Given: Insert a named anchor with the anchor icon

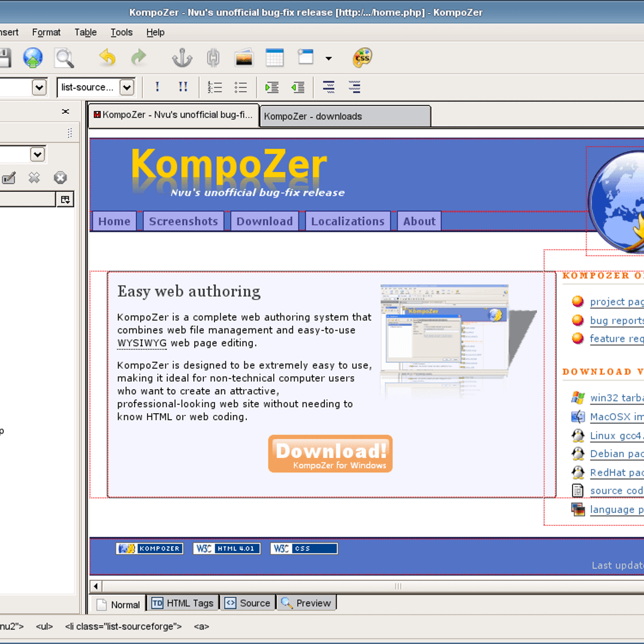Looking at the screenshot, I should click(182, 57).
